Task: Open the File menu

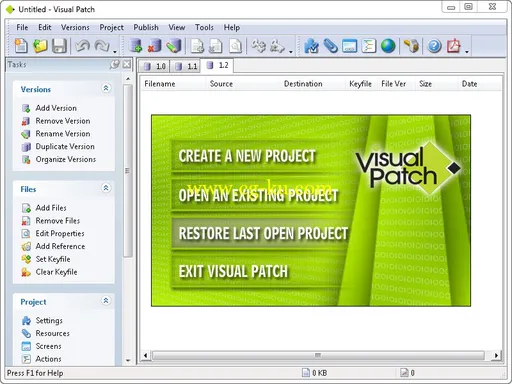Action: point(22,27)
